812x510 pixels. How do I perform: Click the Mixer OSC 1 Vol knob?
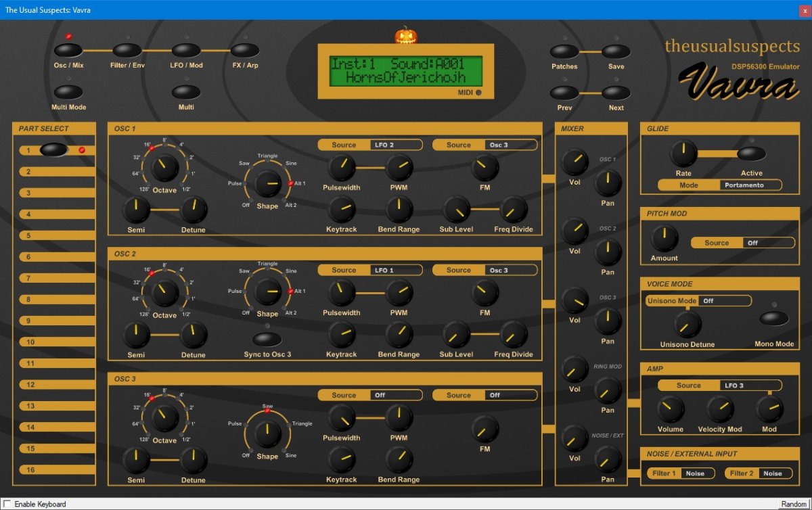coord(574,162)
